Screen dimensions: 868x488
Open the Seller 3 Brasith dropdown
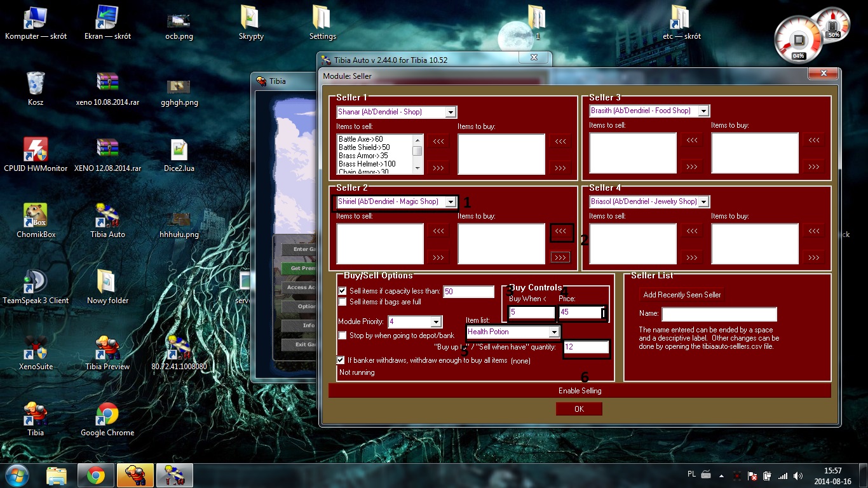[x=703, y=111]
